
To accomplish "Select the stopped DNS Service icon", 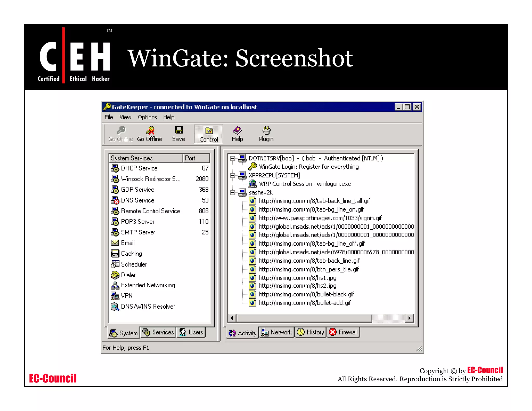I will coord(115,200).
